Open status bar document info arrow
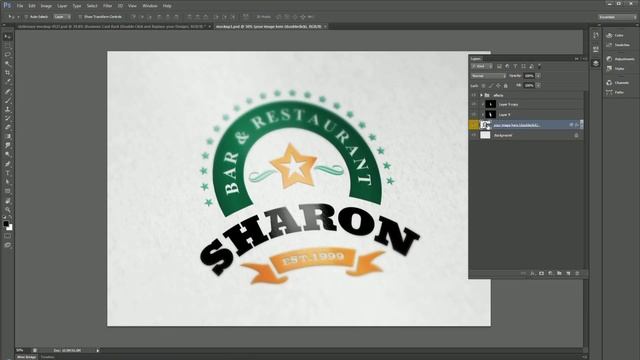Image resolution: width=640 pixels, height=360 pixels. click(98, 350)
